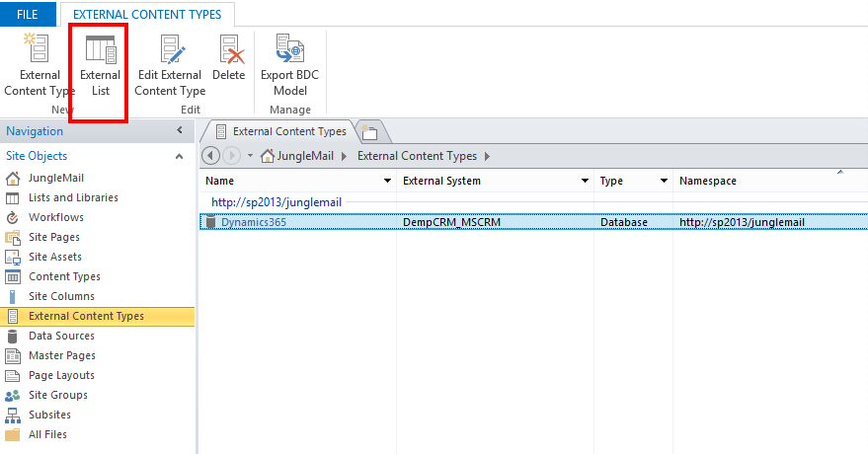Image resolution: width=868 pixels, height=454 pixels.
Task: Expand the arrow after JungleMail breadcrumb
Action: (345, 157)
